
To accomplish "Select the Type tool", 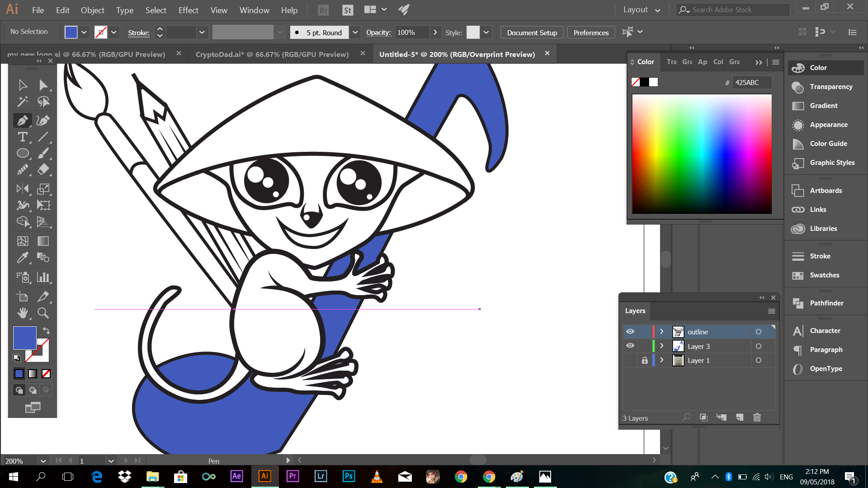I will [23, 137].
